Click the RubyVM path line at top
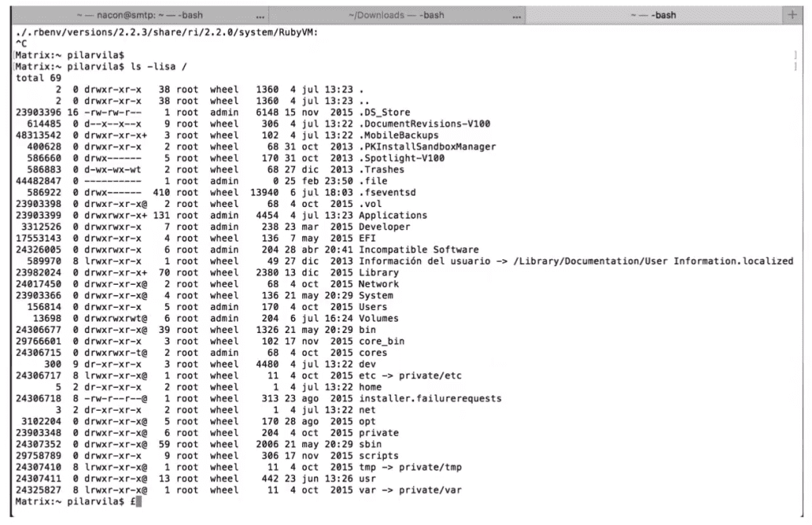The height and width of the screenshot is (525, 812). click(x=167, y=32)
